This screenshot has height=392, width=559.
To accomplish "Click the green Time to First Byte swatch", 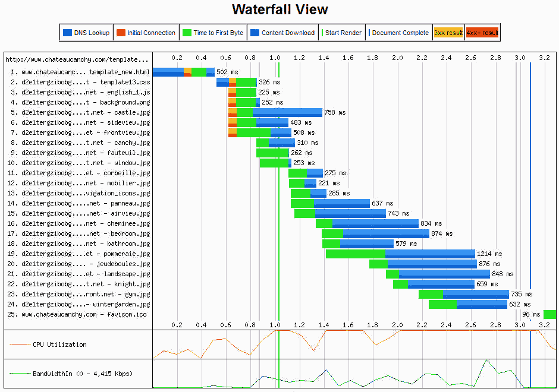I will [187, 33].
